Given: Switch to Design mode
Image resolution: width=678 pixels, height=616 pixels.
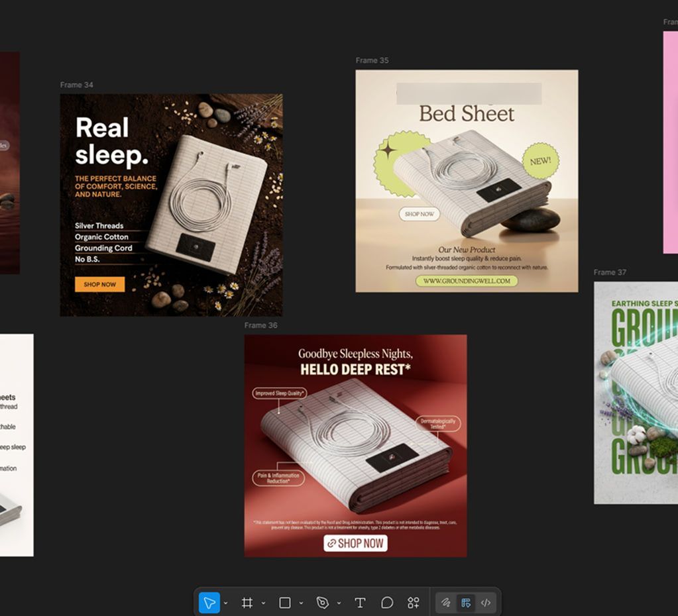Looking at the screenshot, I should (466, 603).
